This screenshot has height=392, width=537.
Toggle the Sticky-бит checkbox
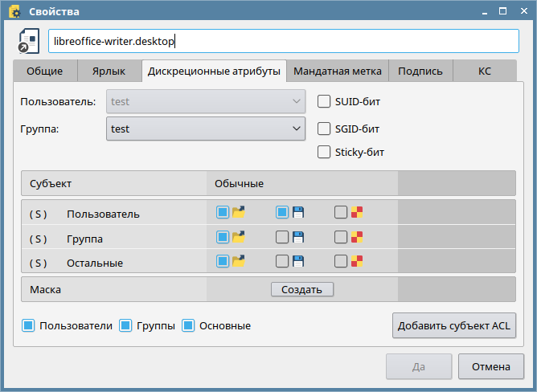point(325,153)
